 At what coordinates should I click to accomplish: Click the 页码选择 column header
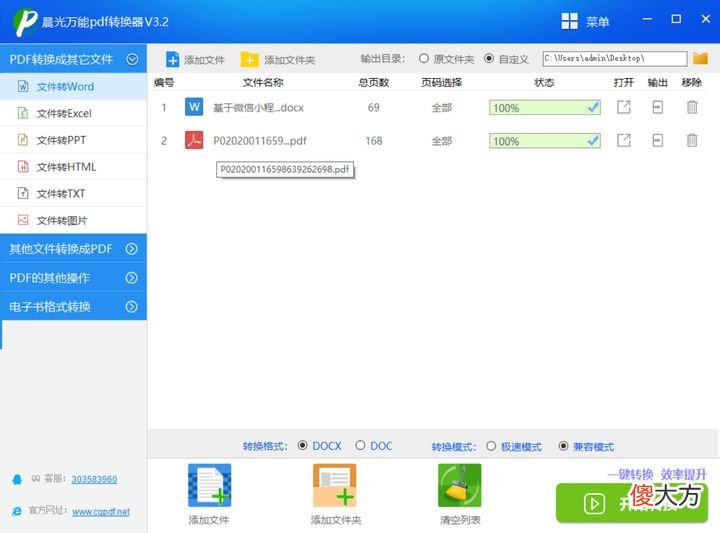(x=442, y=83)
